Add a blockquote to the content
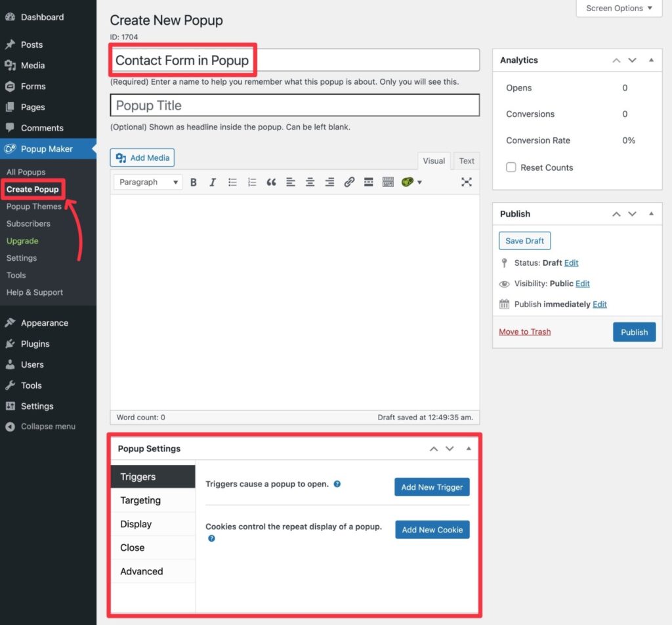The height and width of the screenshot is (625, 672). click(x=271, y=182)
